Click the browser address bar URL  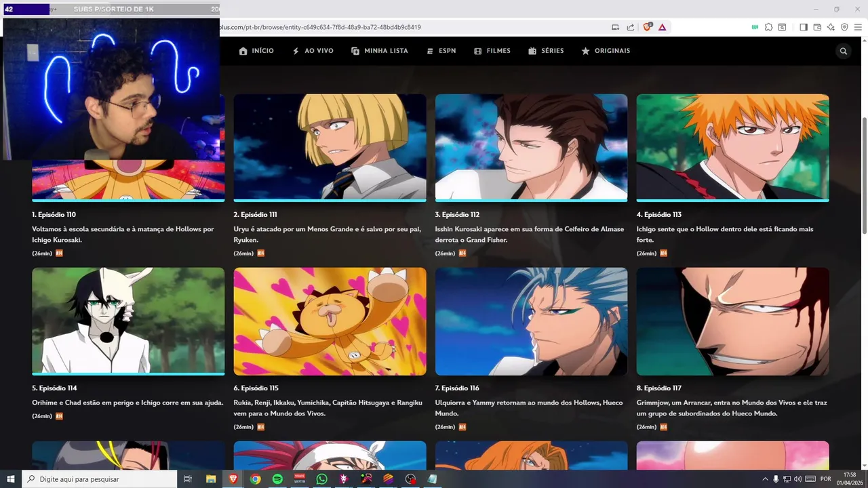tap(320, 27)
